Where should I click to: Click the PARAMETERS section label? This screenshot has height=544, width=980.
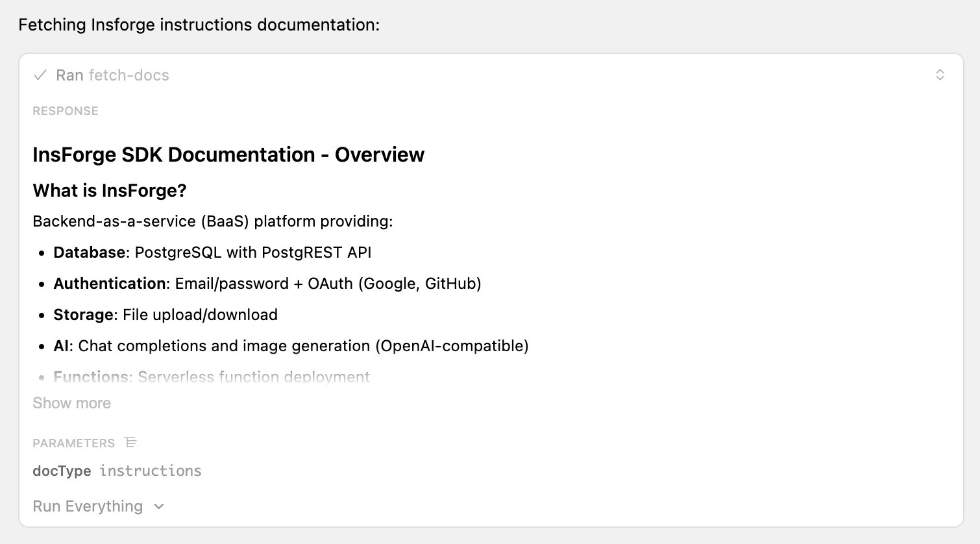coord(74,443)
